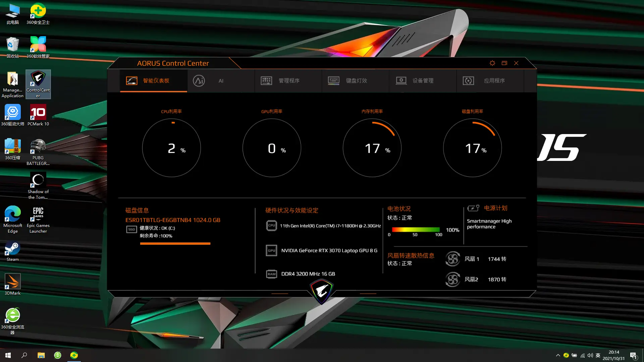Select the AI tab in AORUS Control Center
644x362 pixels.
click(x=221, y=80)
